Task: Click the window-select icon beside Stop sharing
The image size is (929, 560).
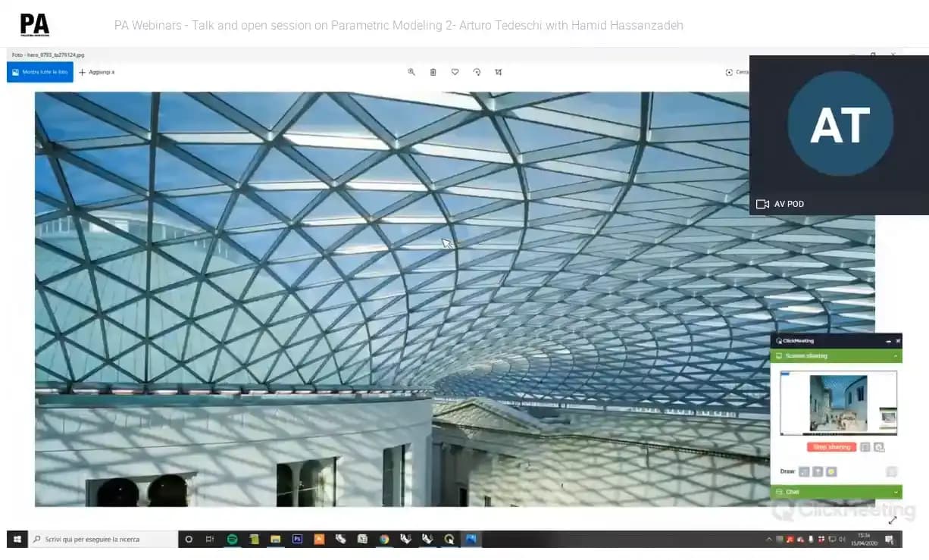Action: (879, 447)
